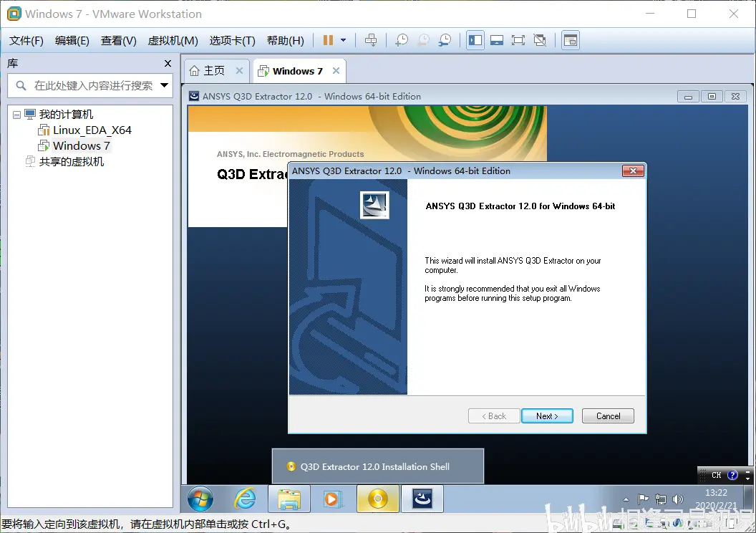Toggle the library sidebar view
This screenshot has width=756, height=533.
475,40
